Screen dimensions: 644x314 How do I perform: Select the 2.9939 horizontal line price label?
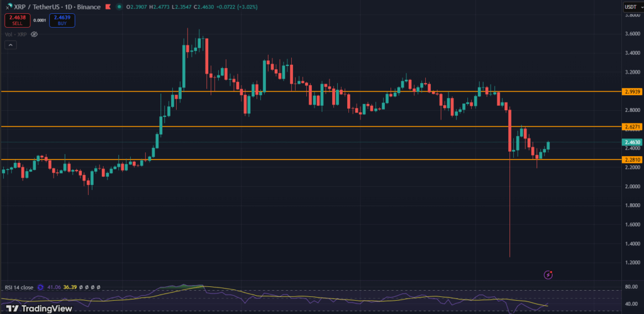point(631,91)
